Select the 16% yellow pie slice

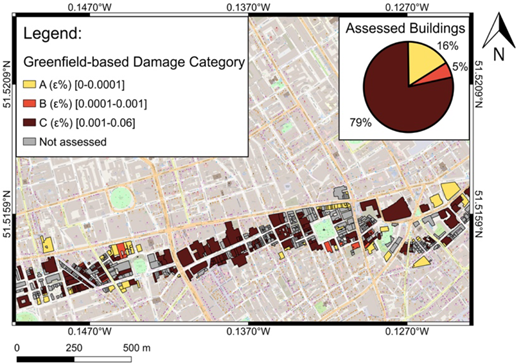[x=423, y=62]
